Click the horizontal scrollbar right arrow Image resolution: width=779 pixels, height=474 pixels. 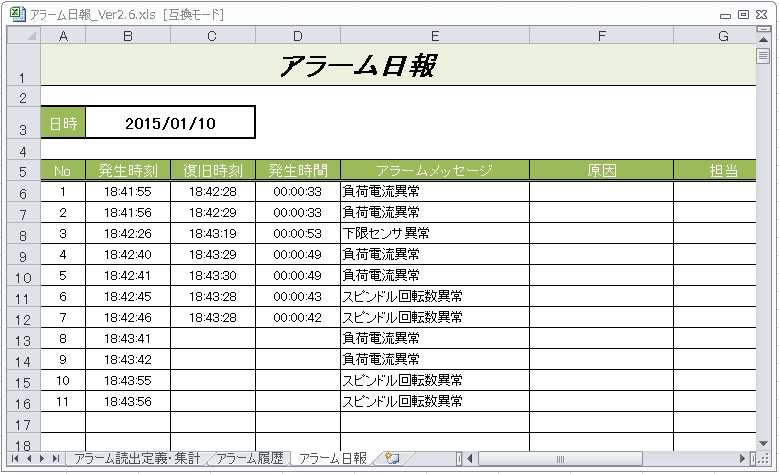[739, 458]
